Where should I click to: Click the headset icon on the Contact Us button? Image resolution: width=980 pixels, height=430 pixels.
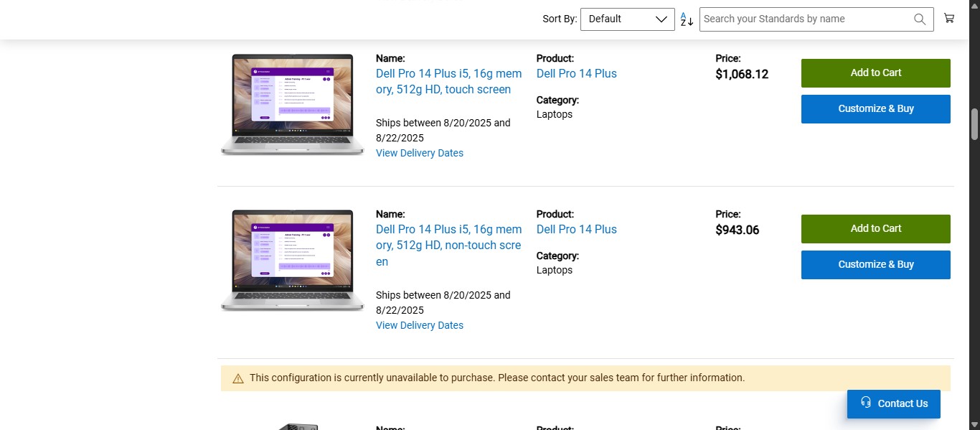pyautogui.click(x=866, y=403)
